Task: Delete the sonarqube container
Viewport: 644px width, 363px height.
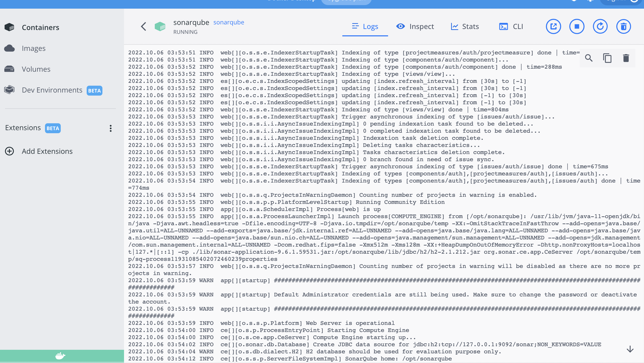Action: point(623,26)
